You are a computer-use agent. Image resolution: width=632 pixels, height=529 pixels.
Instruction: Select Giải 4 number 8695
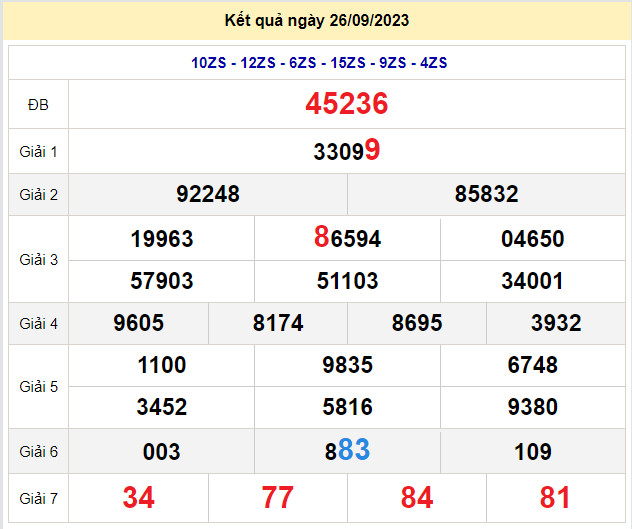[417, 323]
